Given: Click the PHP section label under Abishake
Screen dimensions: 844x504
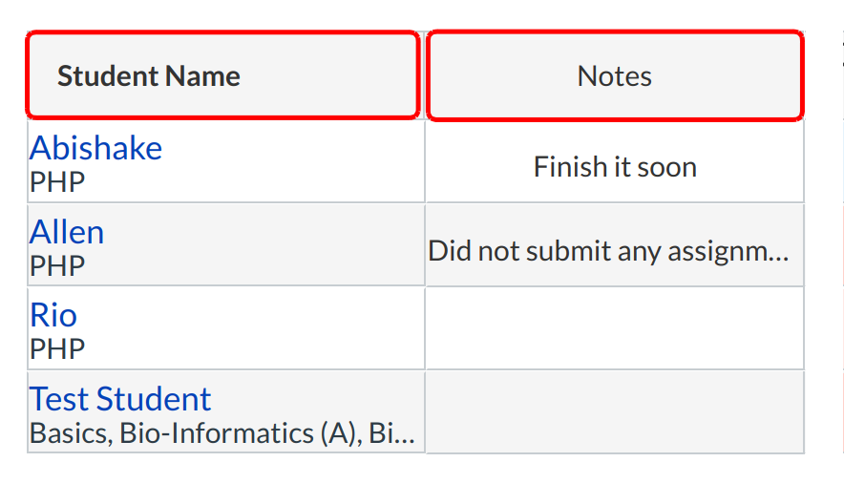Looking at the screenshot, I should tap(57, 181).
